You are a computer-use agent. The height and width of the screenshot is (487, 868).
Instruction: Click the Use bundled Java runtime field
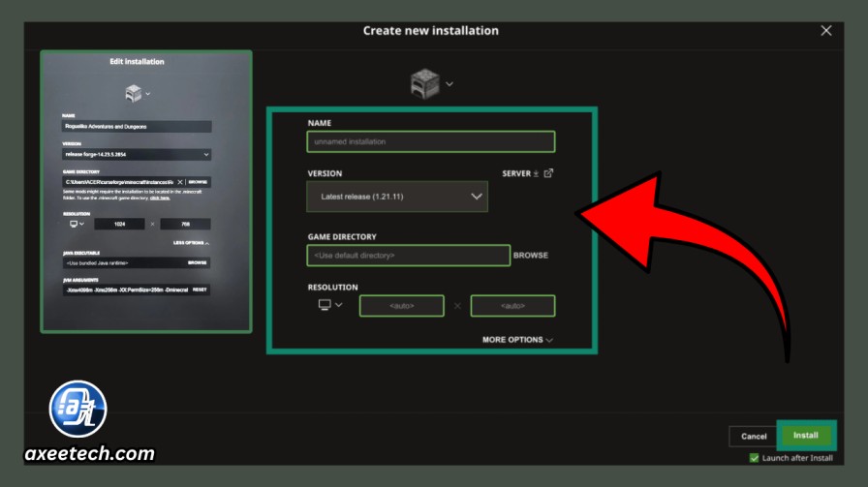[124, 263]
